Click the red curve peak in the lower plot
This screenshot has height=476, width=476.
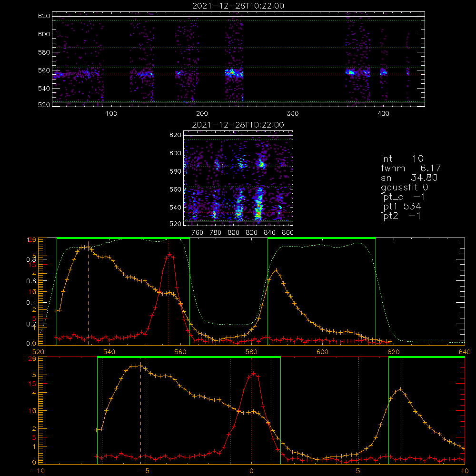pos(254,373)
